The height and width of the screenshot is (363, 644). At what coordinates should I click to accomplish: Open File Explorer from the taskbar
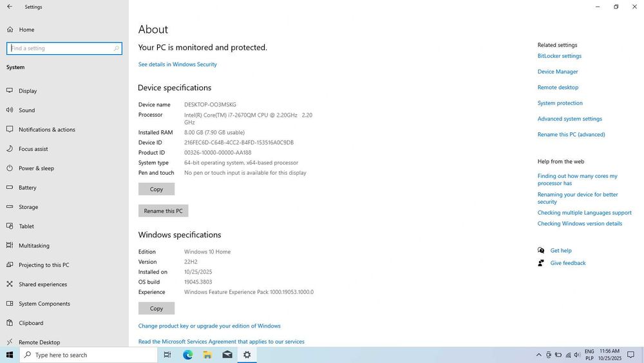coord(207,355)
